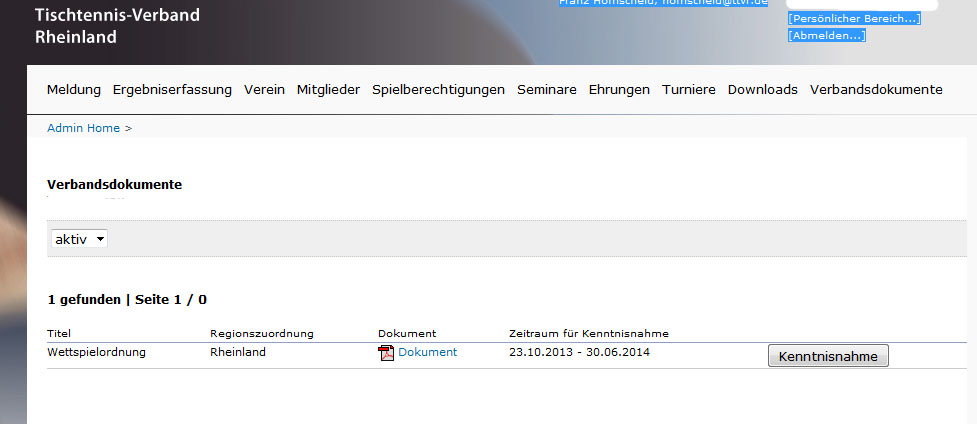Log out via the Abmelden link
Image resolution: width=977 pixels, height=424 pixels.
point(826,36)
